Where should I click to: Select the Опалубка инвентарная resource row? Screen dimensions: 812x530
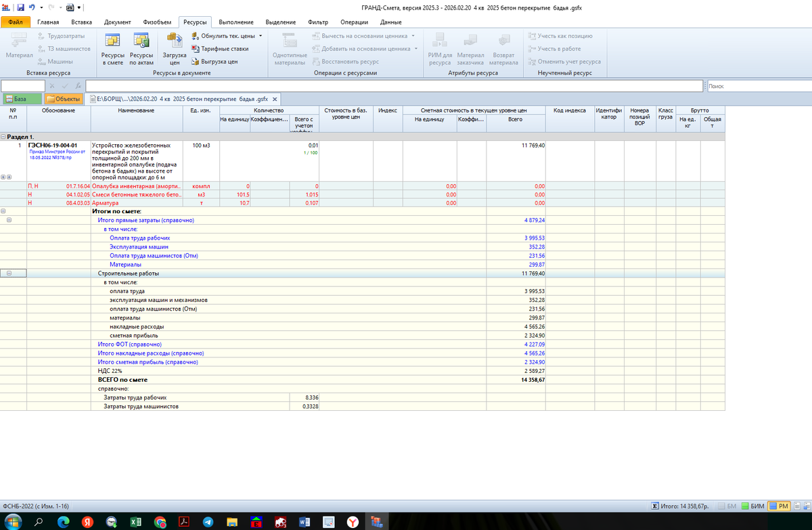[362, 185]
